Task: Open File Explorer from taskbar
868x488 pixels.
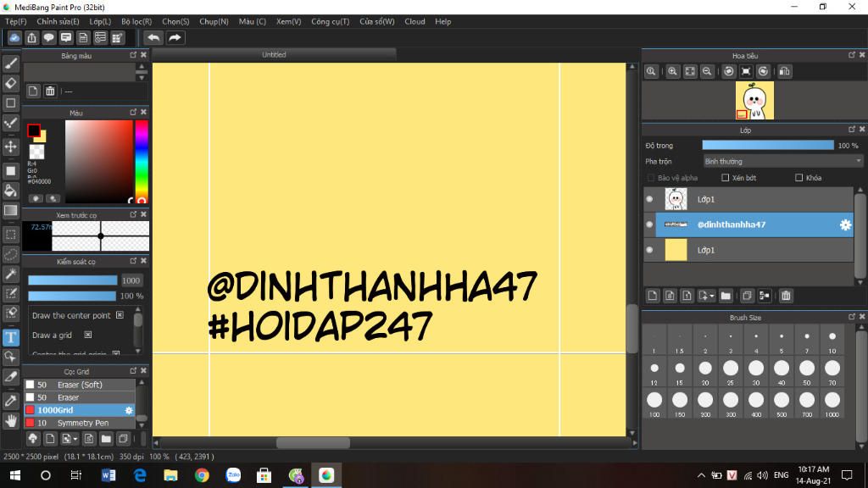Action: click(x=170, y=475)
